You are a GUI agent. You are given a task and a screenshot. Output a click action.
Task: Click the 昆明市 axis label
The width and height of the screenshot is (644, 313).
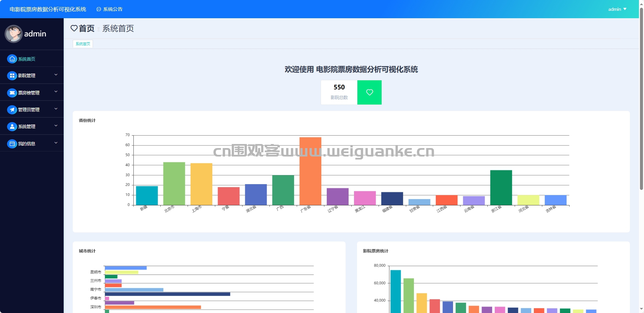(x=96, y=272)
